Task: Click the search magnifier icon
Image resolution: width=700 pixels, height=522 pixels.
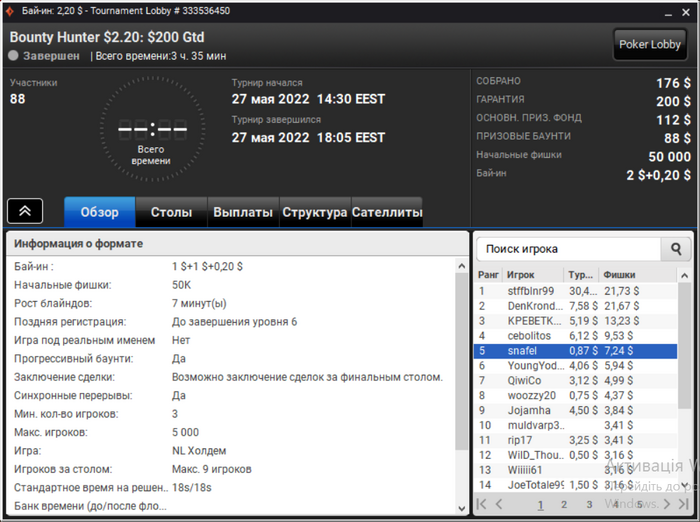Action: pos(676,249)
